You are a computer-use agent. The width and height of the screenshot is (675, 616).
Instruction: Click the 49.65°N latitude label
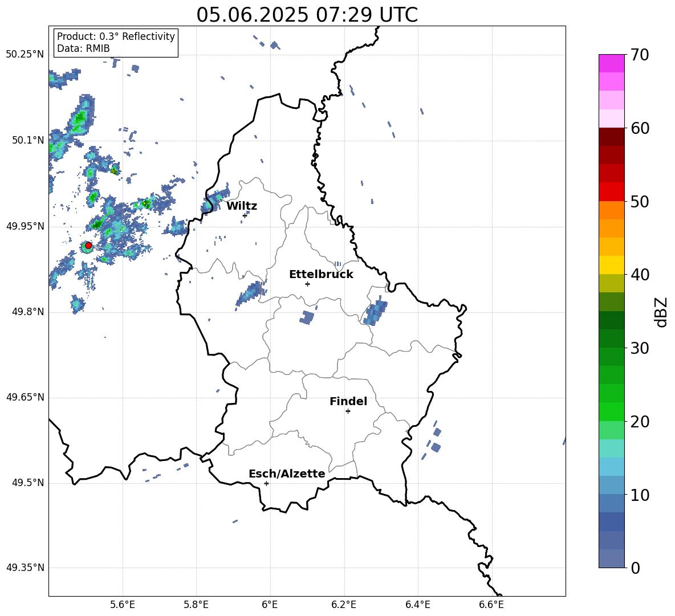[x=25, y=397]
